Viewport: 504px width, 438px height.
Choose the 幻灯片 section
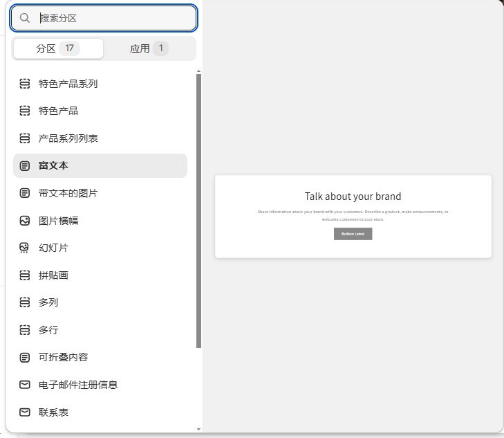point(100,248)
